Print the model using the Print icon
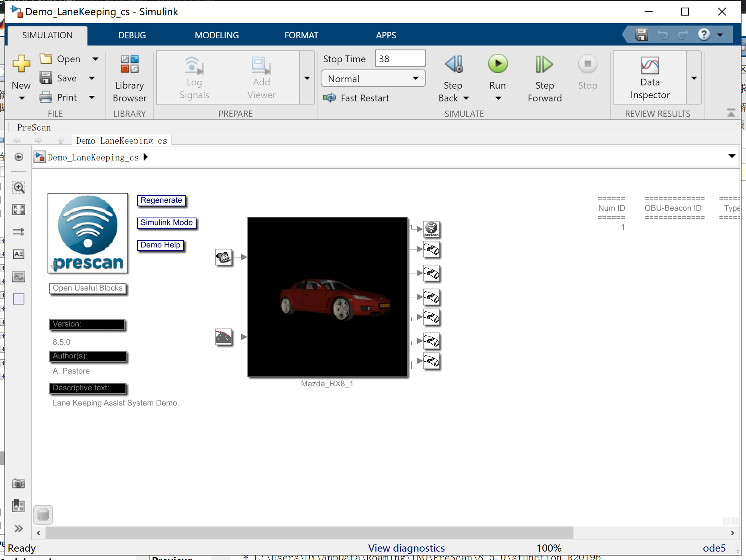This screenshot has width=746, height=560. point(46,97)
